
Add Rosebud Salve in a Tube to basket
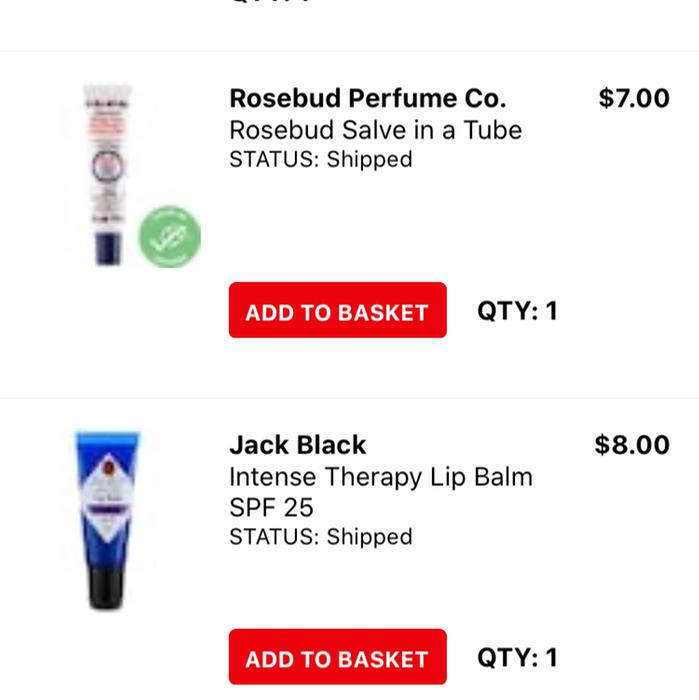pyautogui.click(x=337, y=311)
